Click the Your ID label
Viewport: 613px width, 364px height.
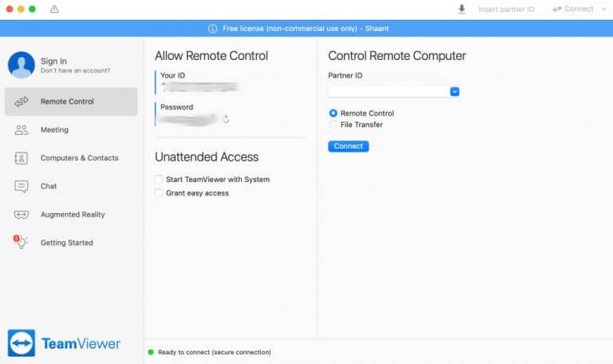(172, 76)
